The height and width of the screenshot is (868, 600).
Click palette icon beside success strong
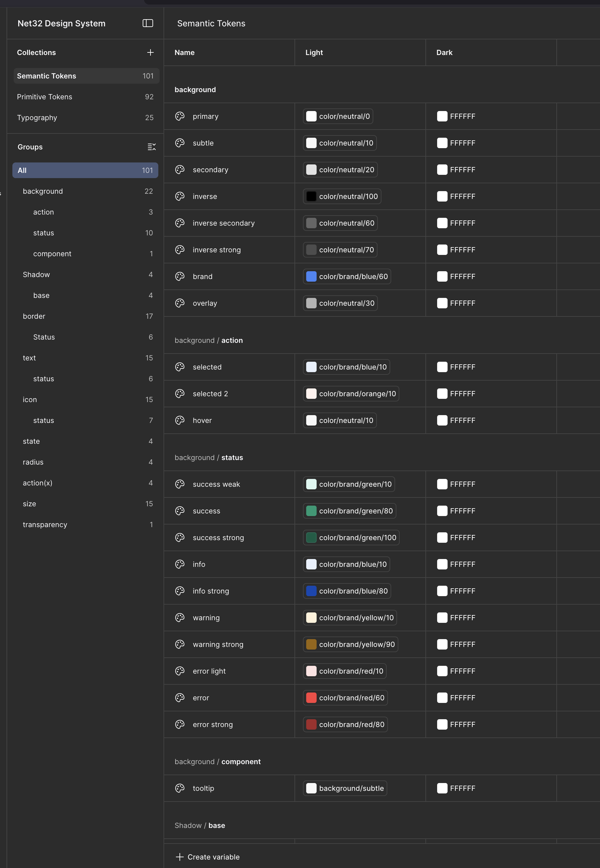[180, 538]
